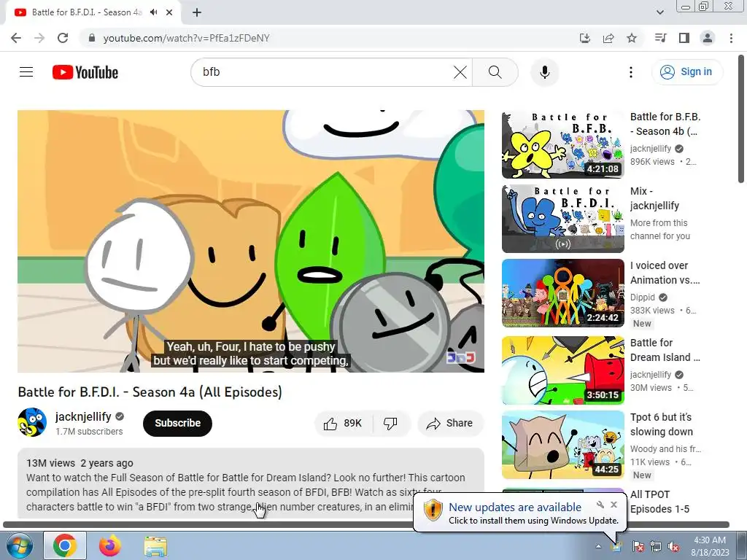Open jacknjellify channel name link

click(83, 416)
